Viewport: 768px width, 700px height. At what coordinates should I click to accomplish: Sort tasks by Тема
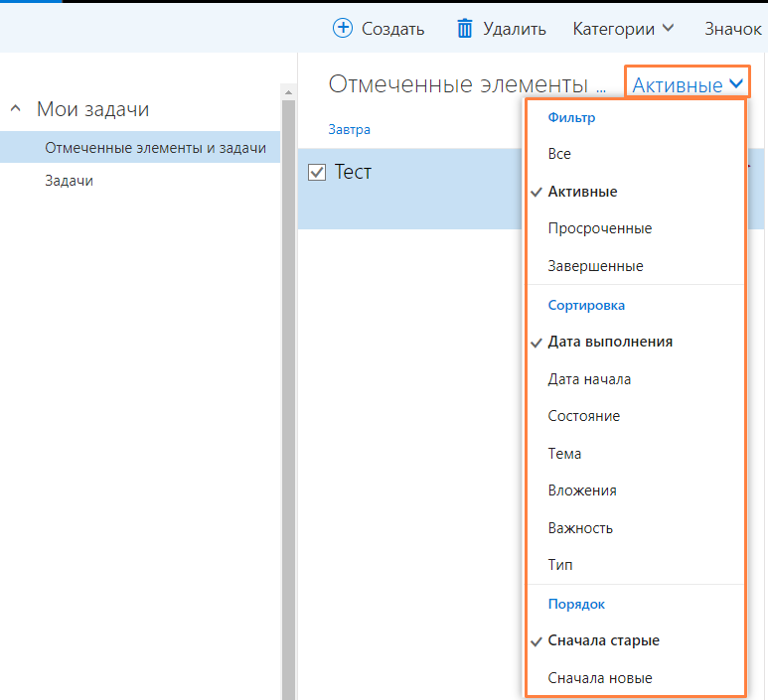564,454
